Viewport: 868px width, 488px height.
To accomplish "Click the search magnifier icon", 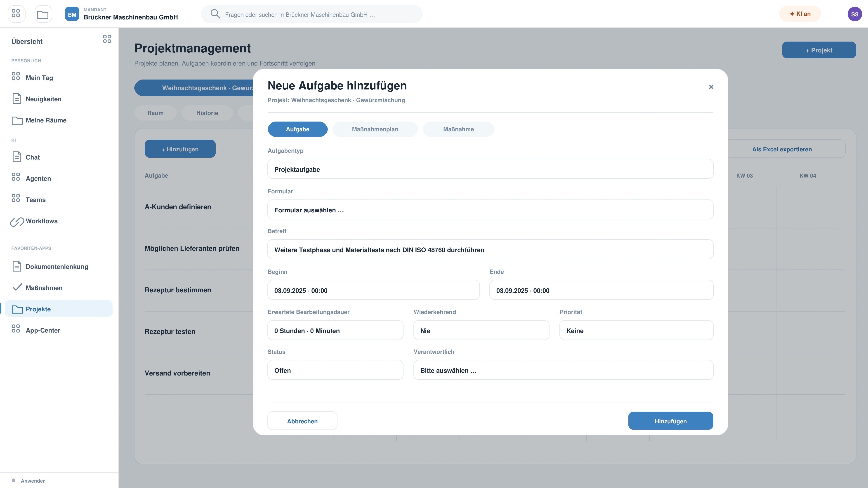I will tap(215, 14).
